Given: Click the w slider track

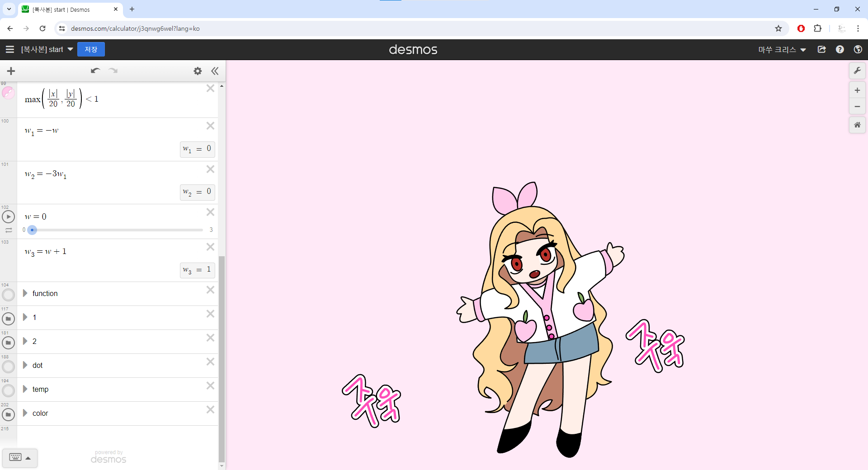Looking at the screenshot, I should tap(118, 230).
